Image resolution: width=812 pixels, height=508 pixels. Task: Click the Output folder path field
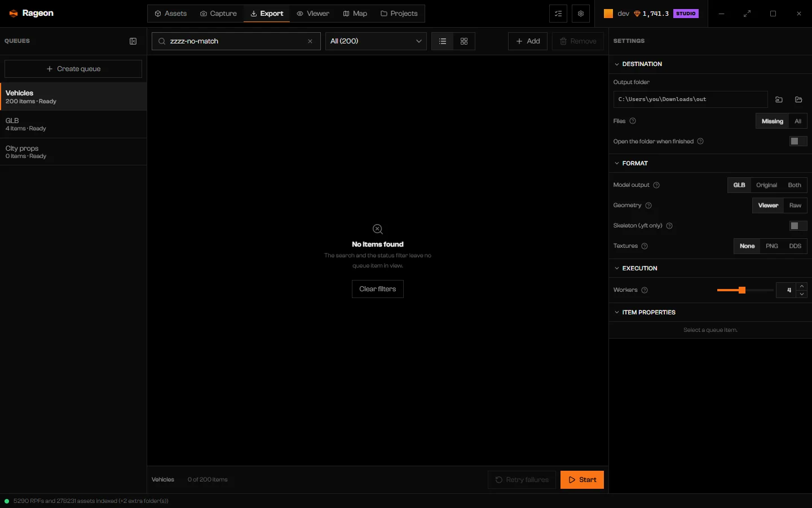point(691,99)
